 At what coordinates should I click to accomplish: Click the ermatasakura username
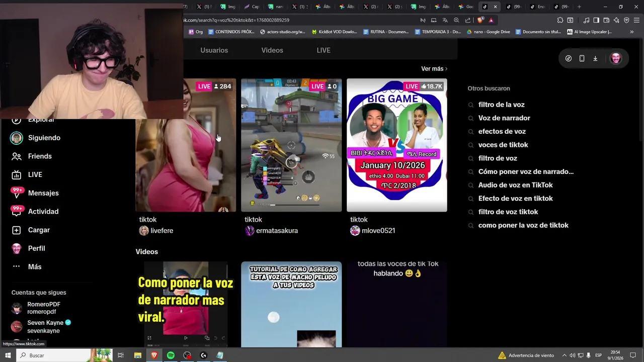tap(277, 231)
